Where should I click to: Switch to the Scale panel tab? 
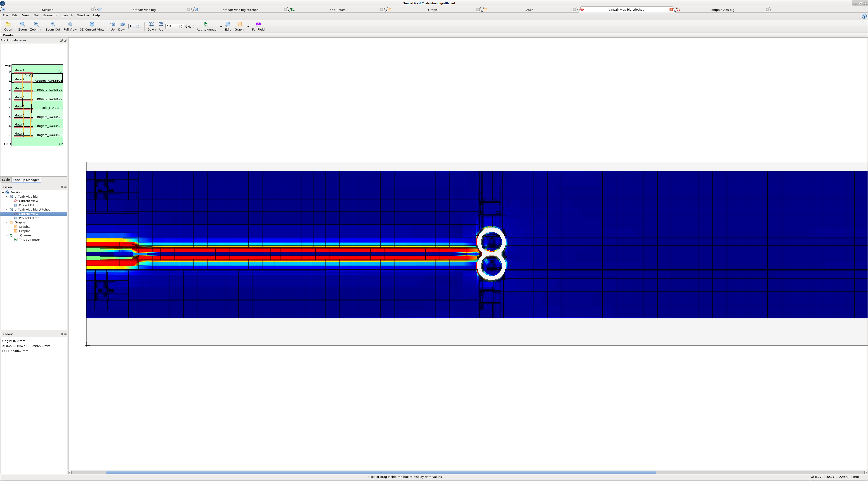click(x=6, y=180)
